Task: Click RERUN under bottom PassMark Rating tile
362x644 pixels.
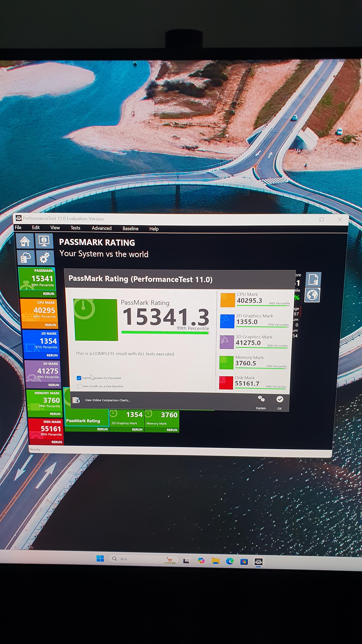Action: [x=102, y=429]
